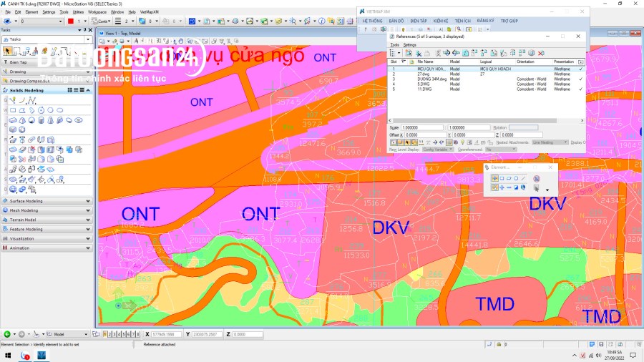Image resolution: width=644 pixels, height=362 pixels.
Task: Click the Place SmartLine tool
Action: pos(13,99)
